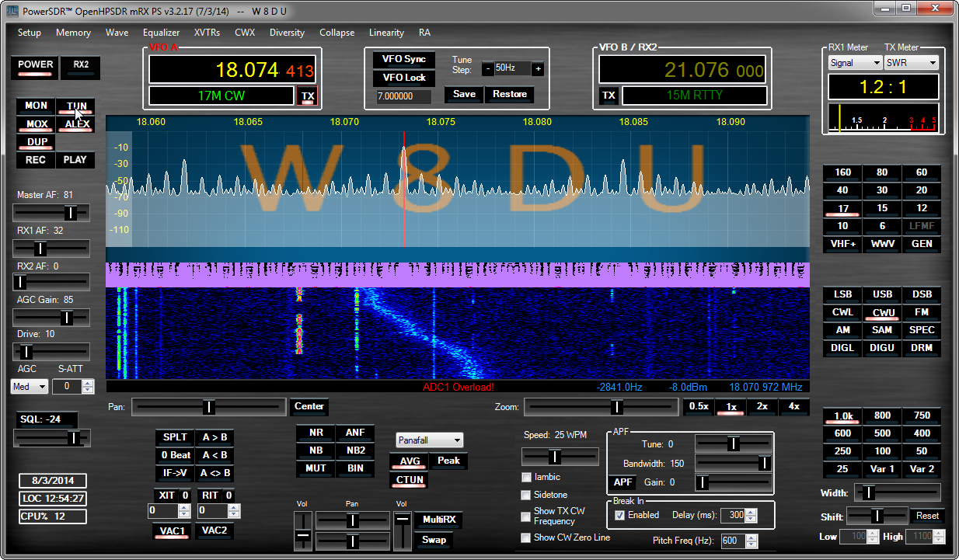The width and height of the screenshot is (959, 560).
Task: Adjust the Master AF slider
Action: tap(51, 212)
